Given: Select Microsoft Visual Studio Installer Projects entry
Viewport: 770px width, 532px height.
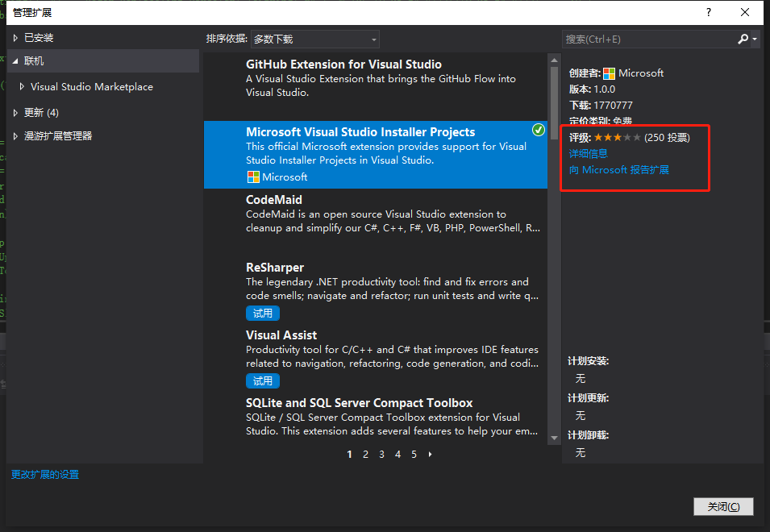Looking at the screenshot, I should tap(376, 155).
